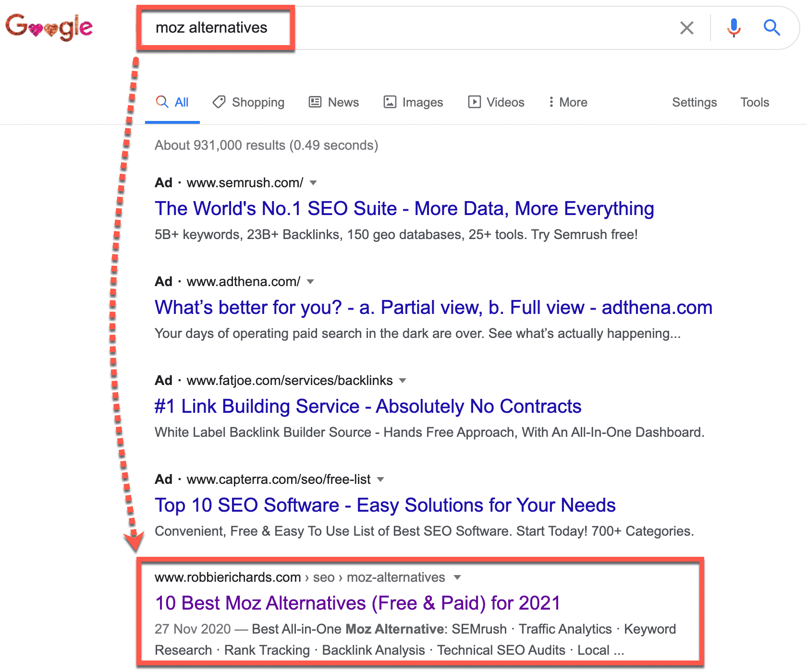The height and width of the screenshot is (672, 807).
Task: Open the More three-dot menu
Action: pyautogui.click(x=551, y=102)
